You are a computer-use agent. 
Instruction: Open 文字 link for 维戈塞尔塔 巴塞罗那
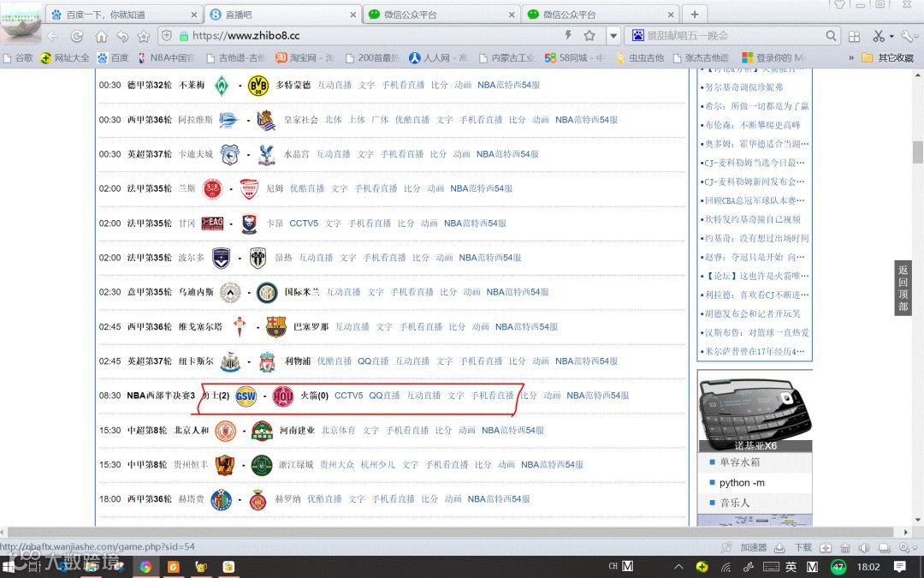click(384, 327)
